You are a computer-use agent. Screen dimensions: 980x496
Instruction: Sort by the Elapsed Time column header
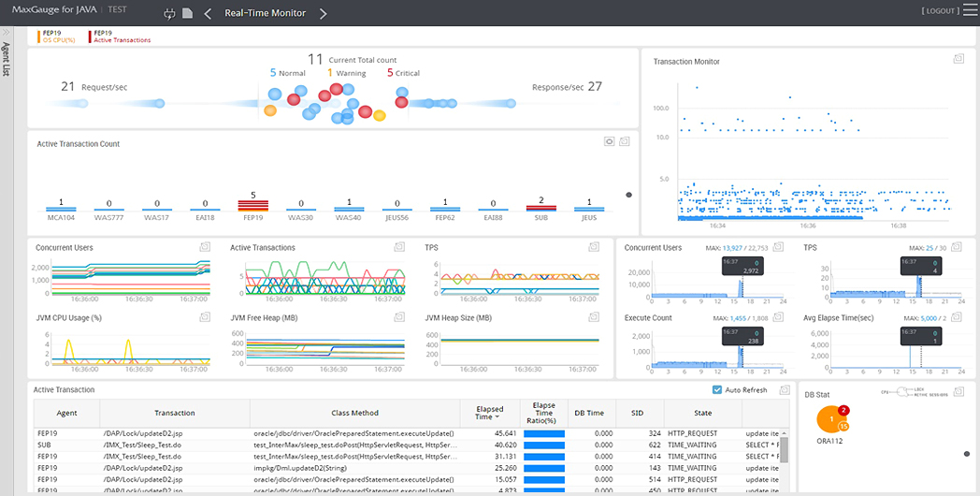click(489, 413)
